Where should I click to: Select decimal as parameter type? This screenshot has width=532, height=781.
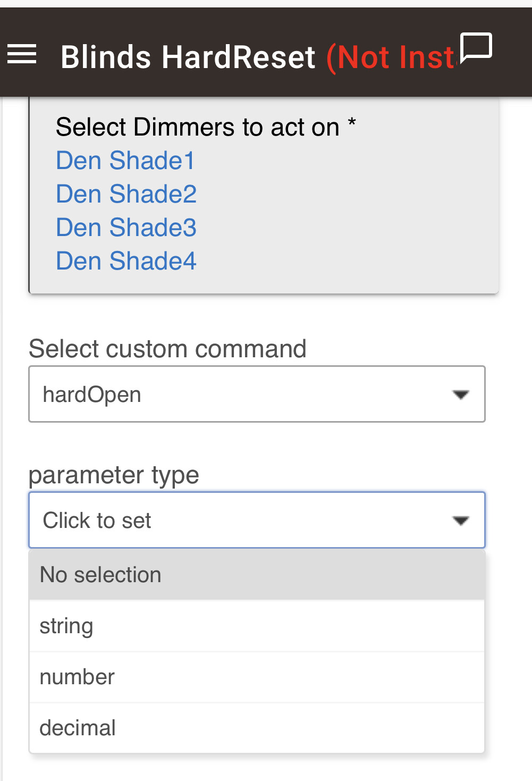(x=257, y=728)
